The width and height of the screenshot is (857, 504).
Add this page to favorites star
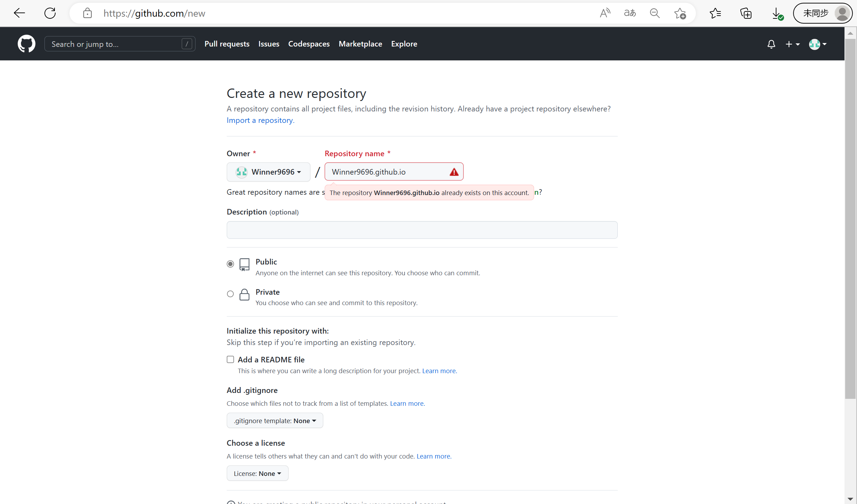pos(680,14)
